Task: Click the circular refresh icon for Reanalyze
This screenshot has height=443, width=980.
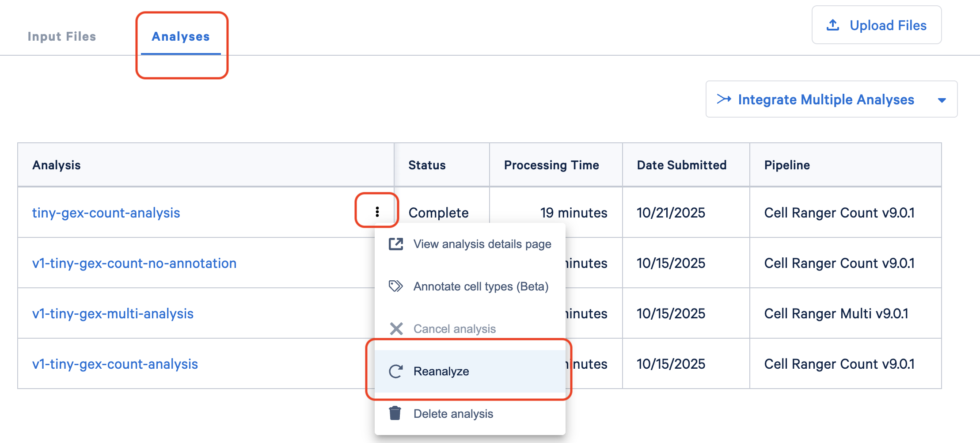Action: pyautogui.click(x=395, y=371)
